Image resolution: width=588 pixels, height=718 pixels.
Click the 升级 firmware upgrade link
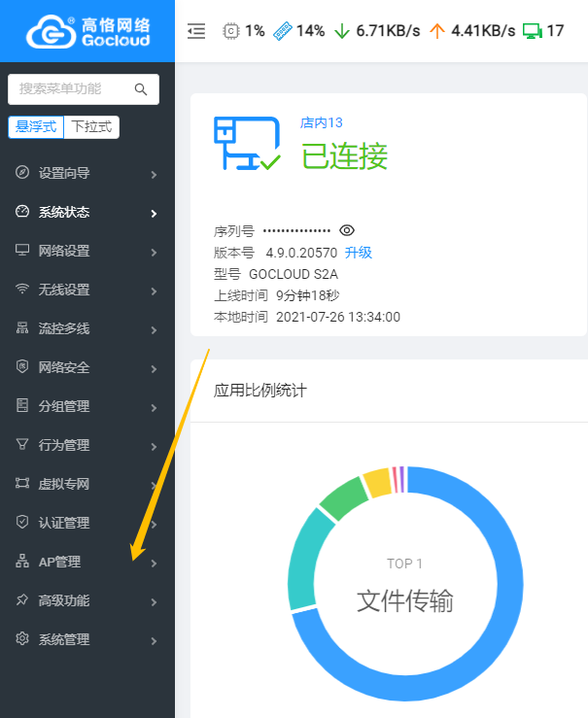tap(359, 253)
